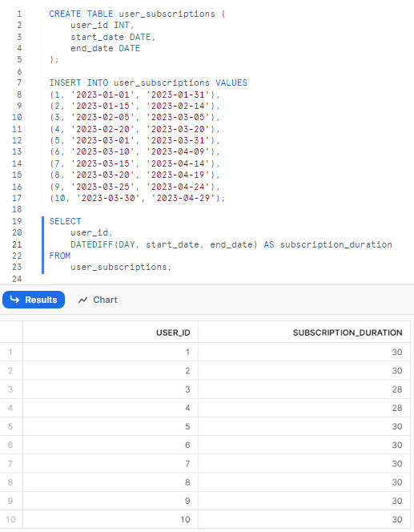Click '2023-03-31' date on line 12

pos(179,140)
